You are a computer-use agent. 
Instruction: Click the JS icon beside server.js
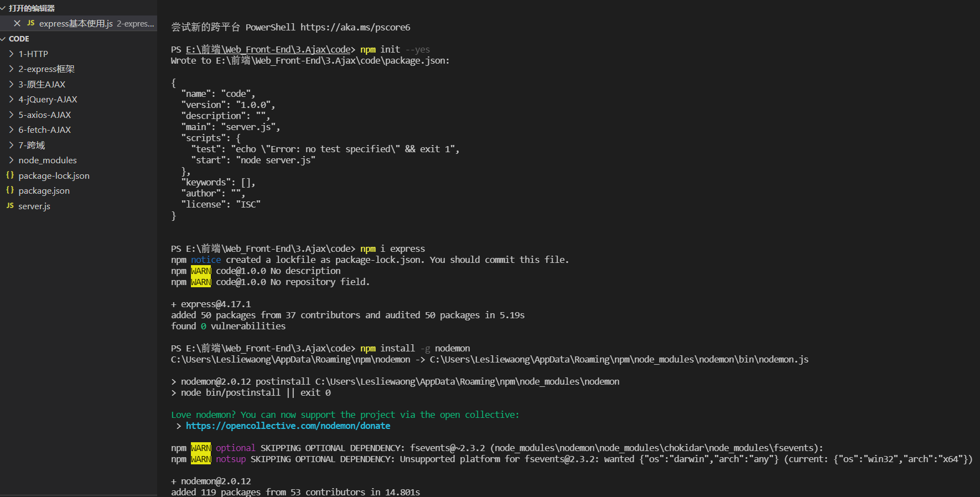[10, 206]
